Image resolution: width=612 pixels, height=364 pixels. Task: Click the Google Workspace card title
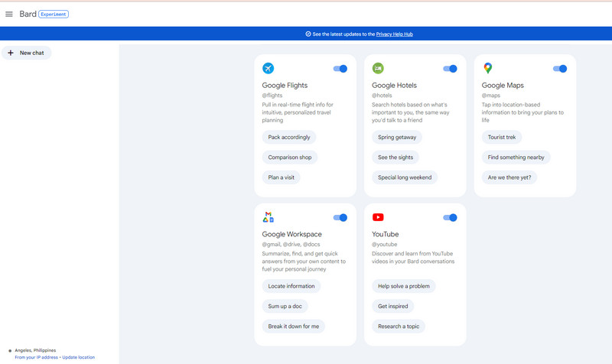[x=292, y=235]
